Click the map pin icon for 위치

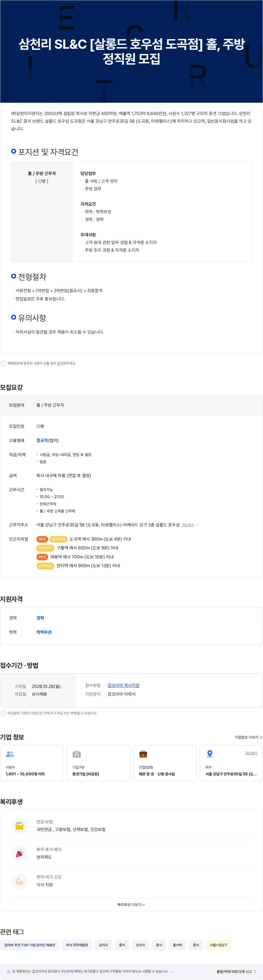[210, 754]
